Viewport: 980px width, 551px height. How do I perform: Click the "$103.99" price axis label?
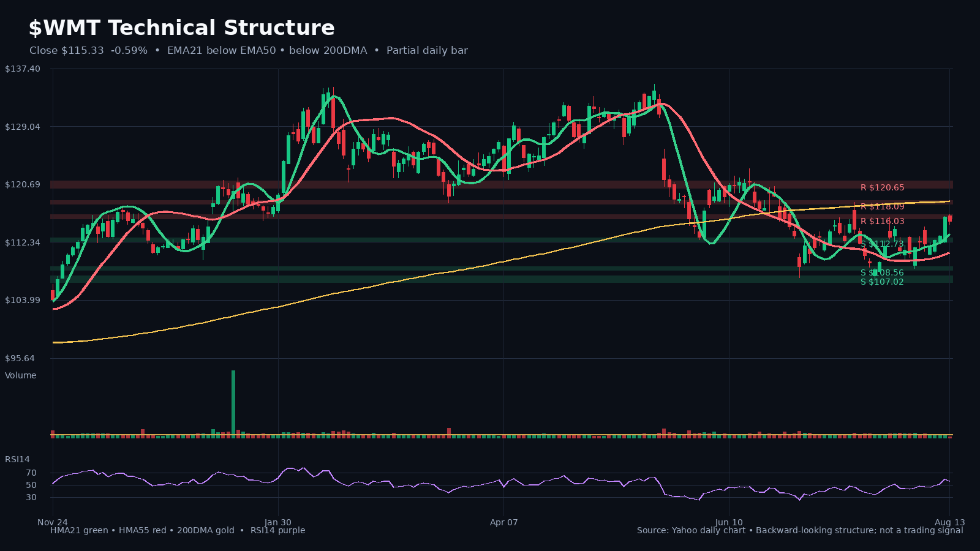pyautogui.click(x=23, y=300)
